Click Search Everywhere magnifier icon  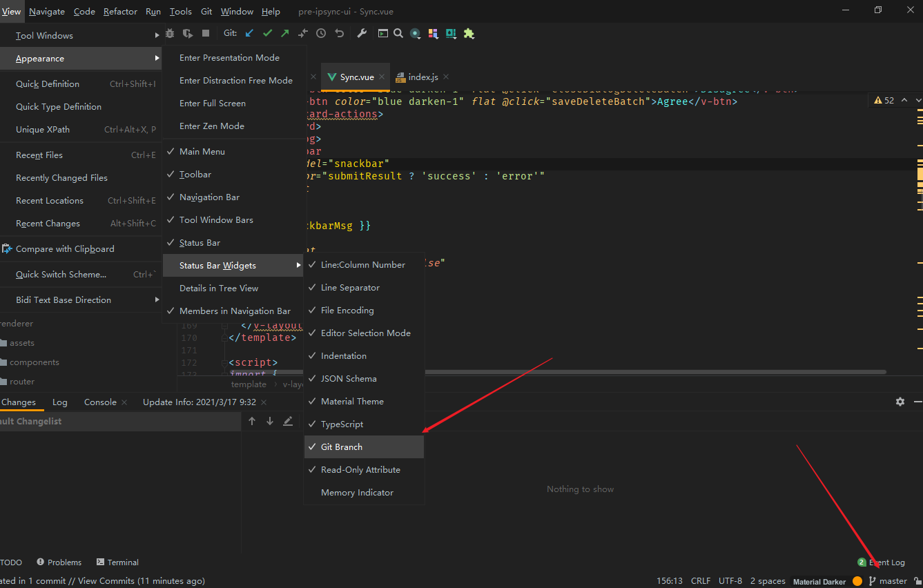pos(398,33)
